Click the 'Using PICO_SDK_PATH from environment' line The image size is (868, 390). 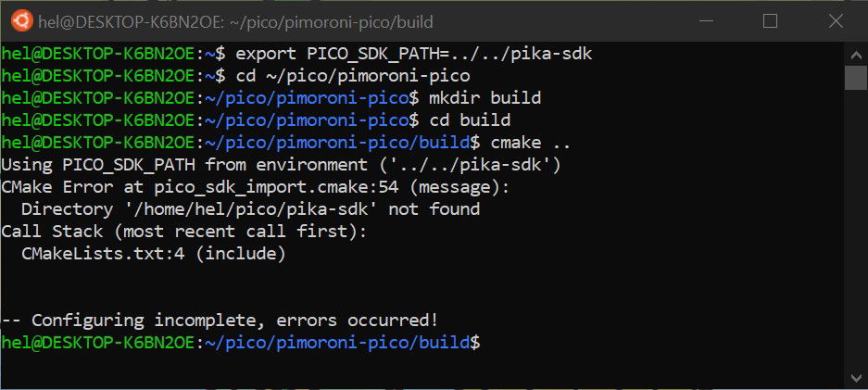point(281,164)
